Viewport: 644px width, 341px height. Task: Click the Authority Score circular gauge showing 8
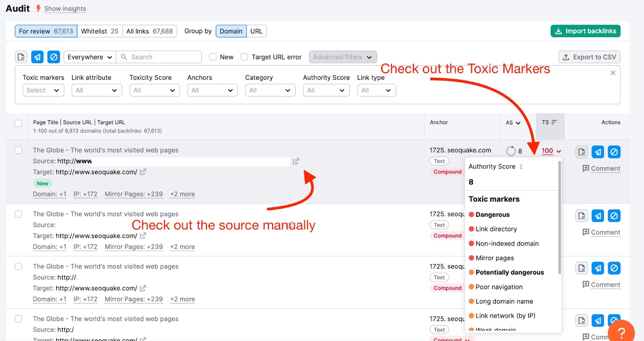pos(511,151)
